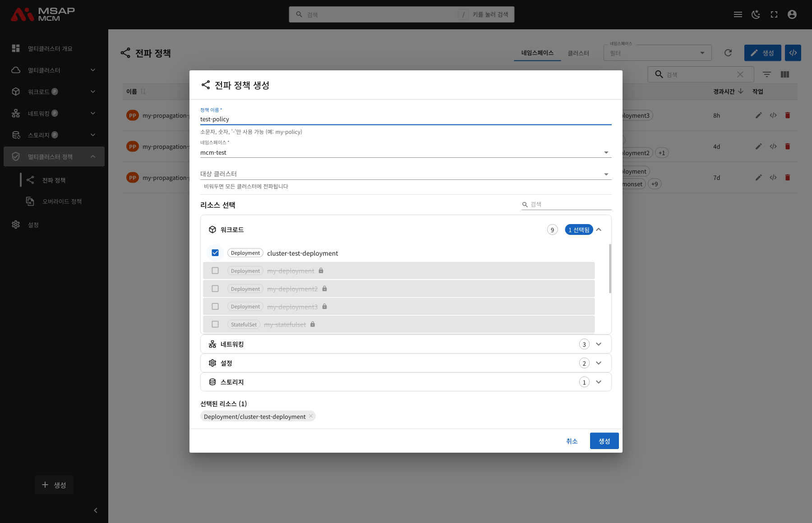The width and height of the screenshot is (812, 523).
Task: Click the 정책 이름 input field
Action: 406,119
